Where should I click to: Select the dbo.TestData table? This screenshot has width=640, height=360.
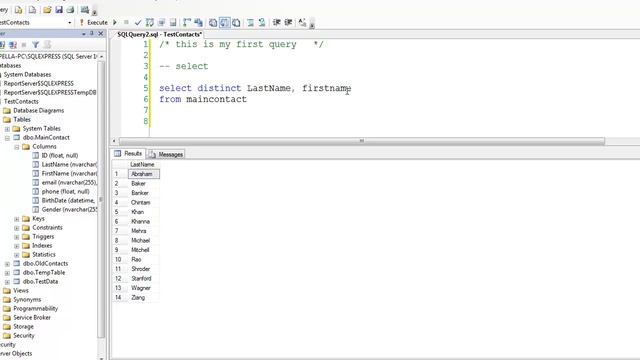point(40,282)
